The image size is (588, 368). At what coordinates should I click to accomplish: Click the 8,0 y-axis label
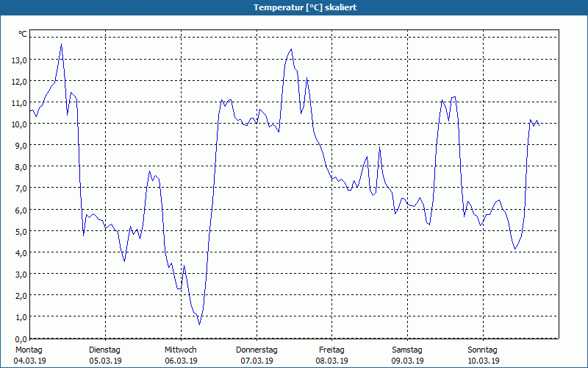[x=21, y=167]
